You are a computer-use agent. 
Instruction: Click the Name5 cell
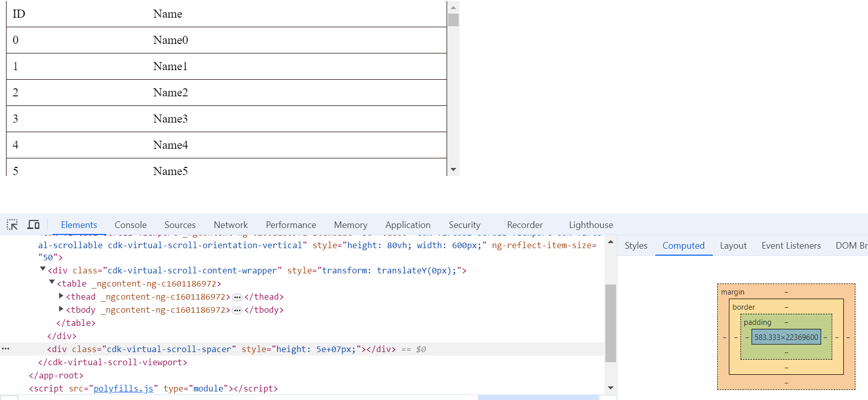(170, 171)
